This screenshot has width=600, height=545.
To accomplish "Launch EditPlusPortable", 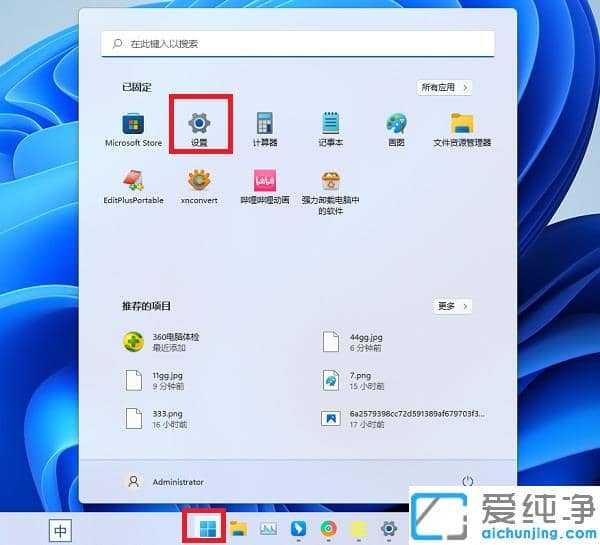I will (x=133, y=187).
